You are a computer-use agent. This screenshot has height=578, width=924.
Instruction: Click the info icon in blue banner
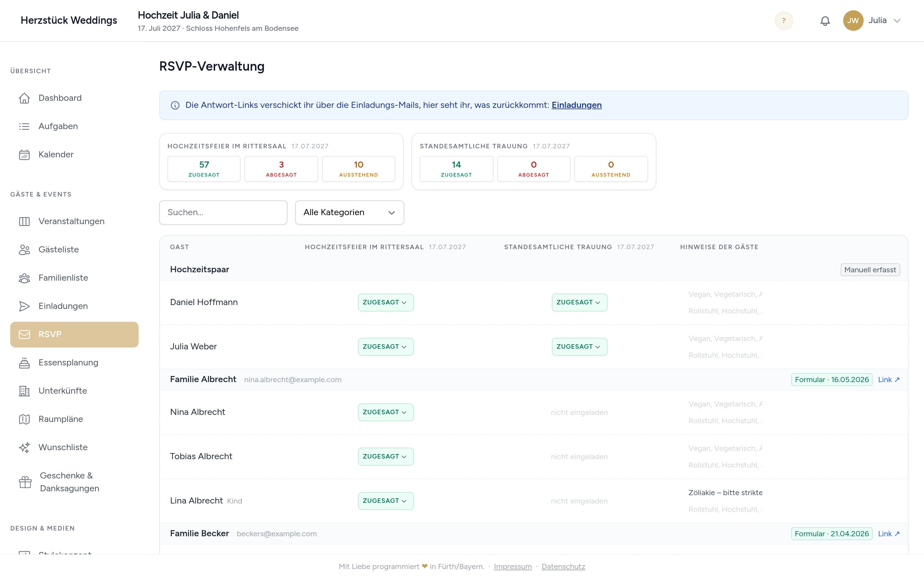[x=175, y=106]
